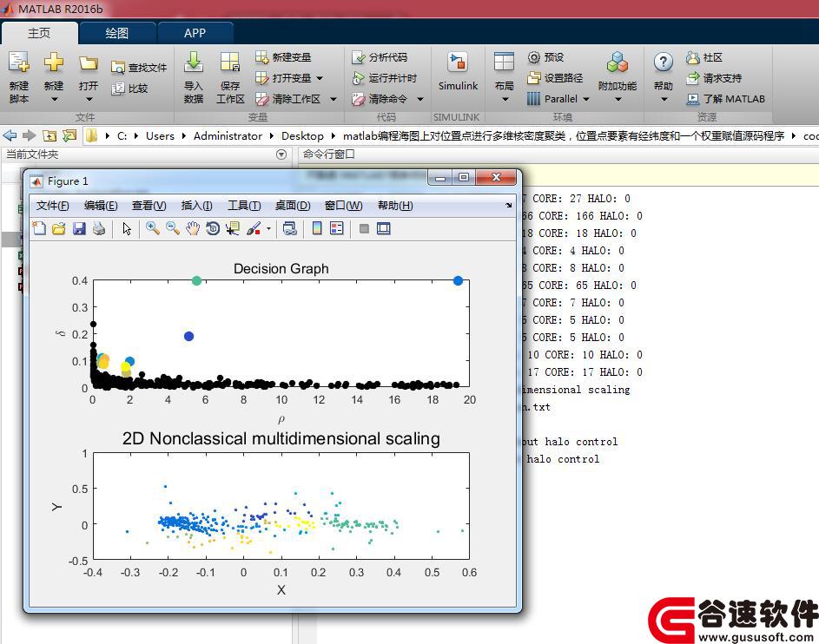Open the Help (帮助(H)) menu in Figure 1
The image size is (819, 644).
coord(395,206)
